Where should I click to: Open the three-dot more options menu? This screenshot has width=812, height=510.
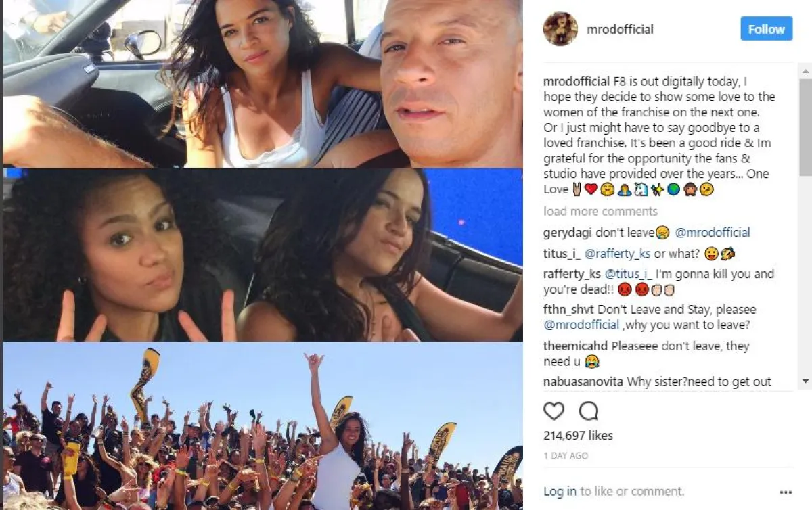pos(786,492)
